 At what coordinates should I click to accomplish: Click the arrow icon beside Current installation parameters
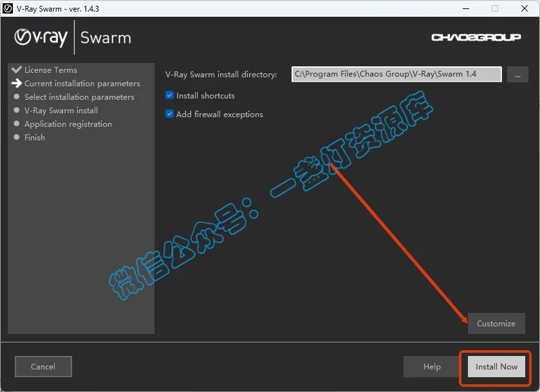[17, 83]
